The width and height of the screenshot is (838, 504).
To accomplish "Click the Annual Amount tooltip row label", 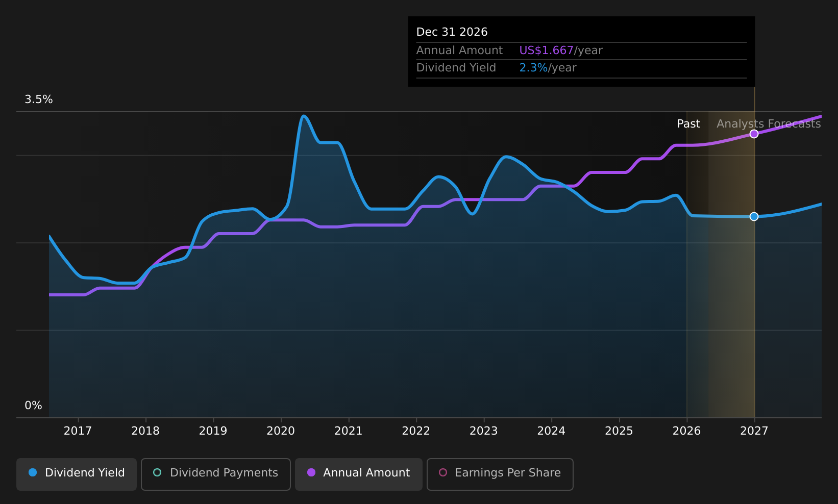I will 459,51.
